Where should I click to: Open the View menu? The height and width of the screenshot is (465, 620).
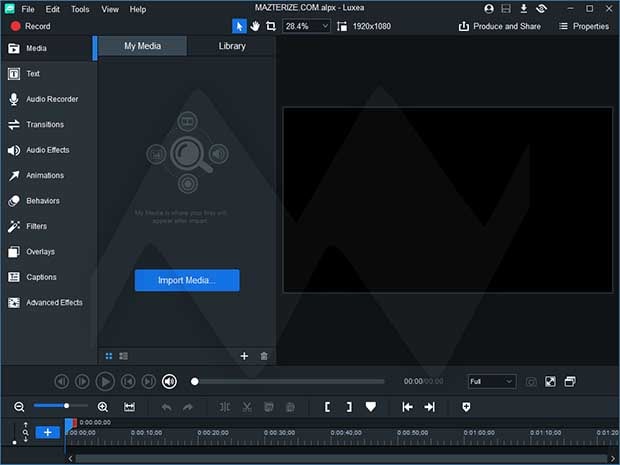pyautogui.click(x=110, y=9)
